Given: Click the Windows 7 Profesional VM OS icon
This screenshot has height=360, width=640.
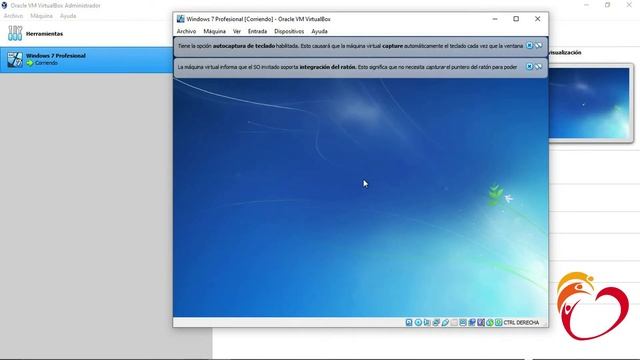Looking at the screenshot, I should click(x=15, y=60).
